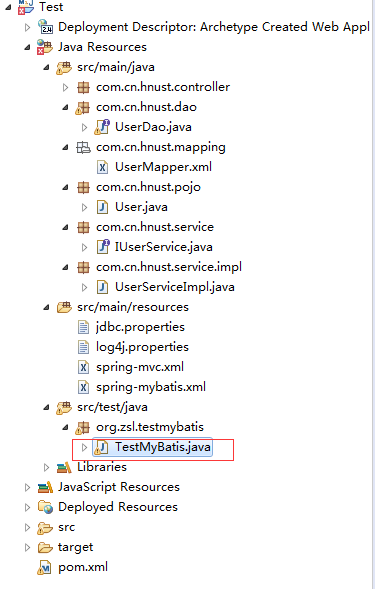Expand the JavaScript Resources node

click(27, 487)
